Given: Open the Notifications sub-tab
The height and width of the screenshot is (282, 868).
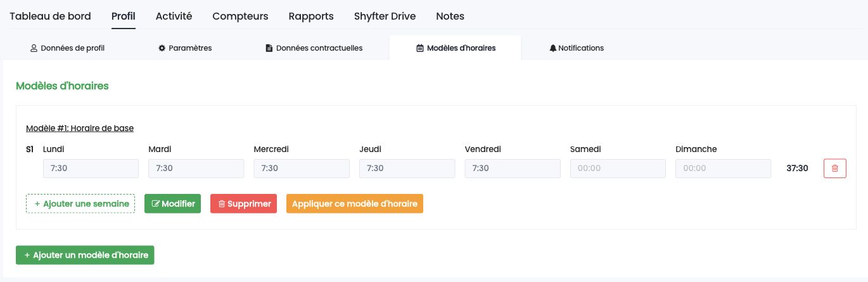Looking at the screenshot, I should [x=577, y=48].
